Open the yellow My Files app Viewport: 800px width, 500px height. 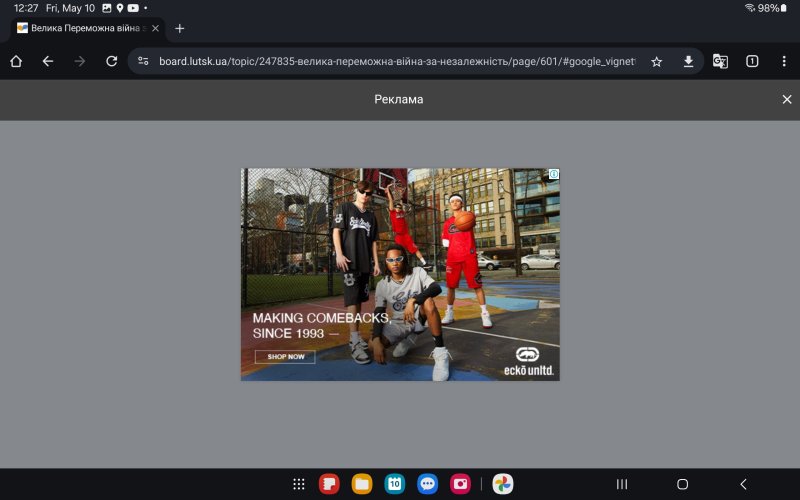pos(362,484)
